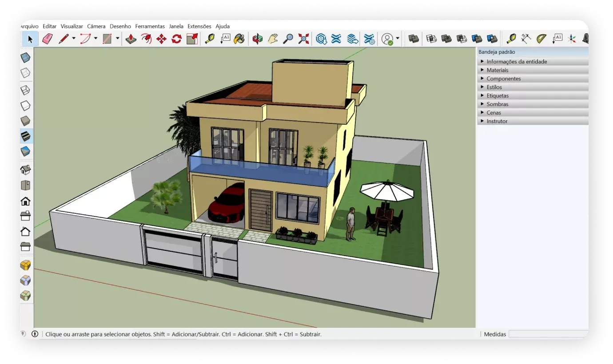The width and height of the screenshot is (613, 364).
Task: Expand the Materiais panel
Action: click(498, 70)
